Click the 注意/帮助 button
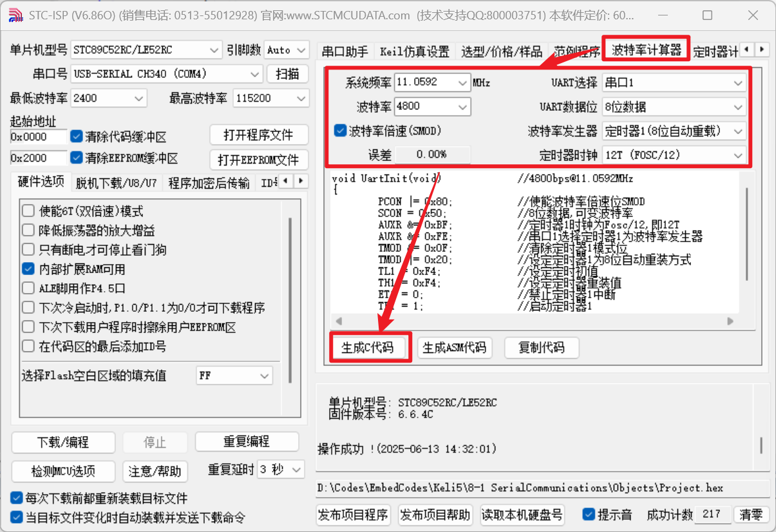 pyautogui.click(x=155, y=471)
